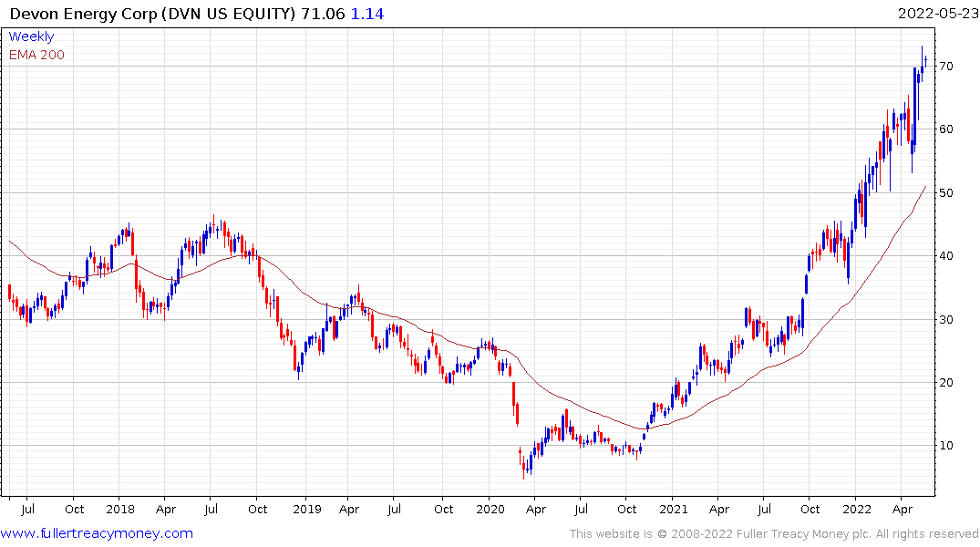Click the chart title Devon Energy Corp
Image resolution: width=980 pixels, height=547 pixels.
[83, 14]
